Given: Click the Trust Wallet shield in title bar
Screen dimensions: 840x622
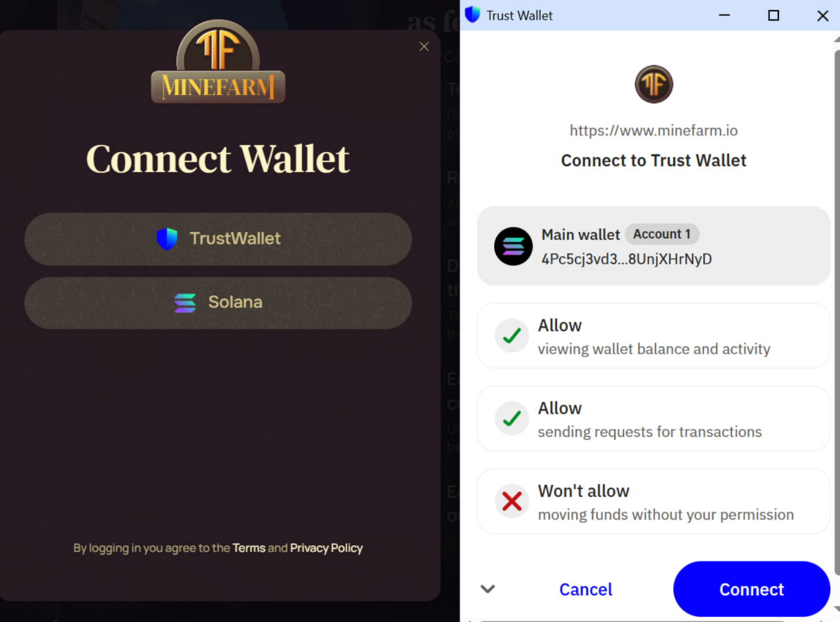Looking at the screenshot, I should pos(472,15).
